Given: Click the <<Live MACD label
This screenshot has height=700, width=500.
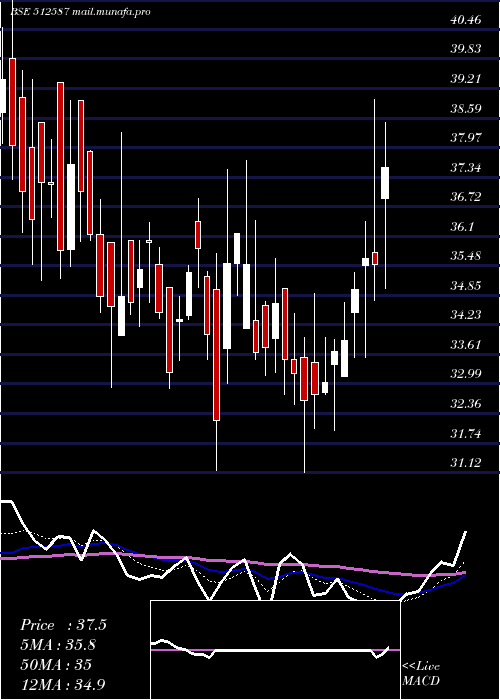Looking at the screenshot, I should tap(421, 673).
